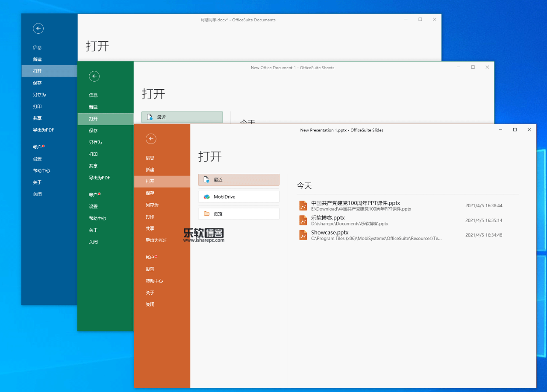Open 关于 in the Sheets sidebar
547x392 pixels.
coord(94,230)
